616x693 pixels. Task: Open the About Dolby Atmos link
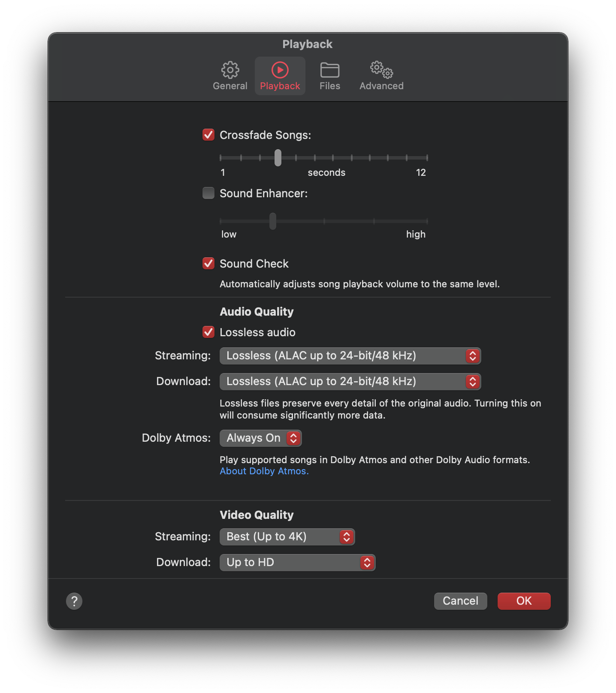coord(264,471)
